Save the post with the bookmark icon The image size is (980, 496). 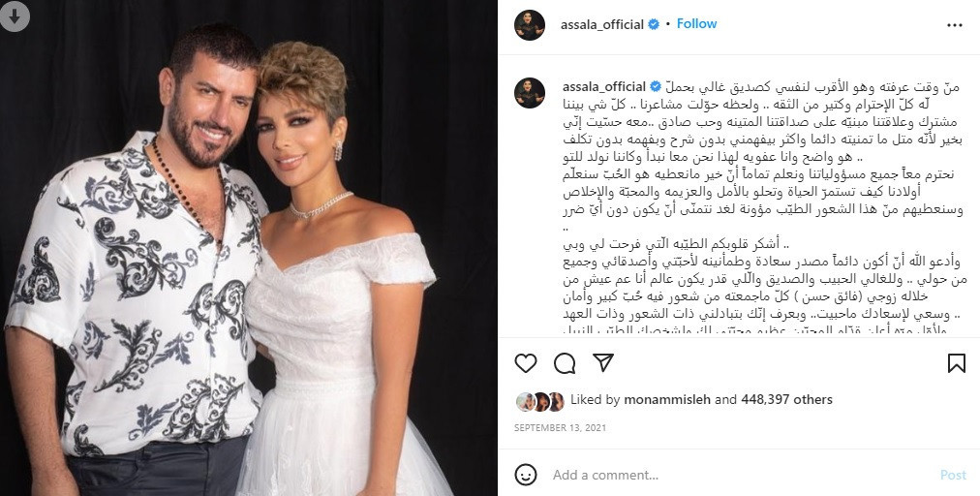(x=956, y=362)
